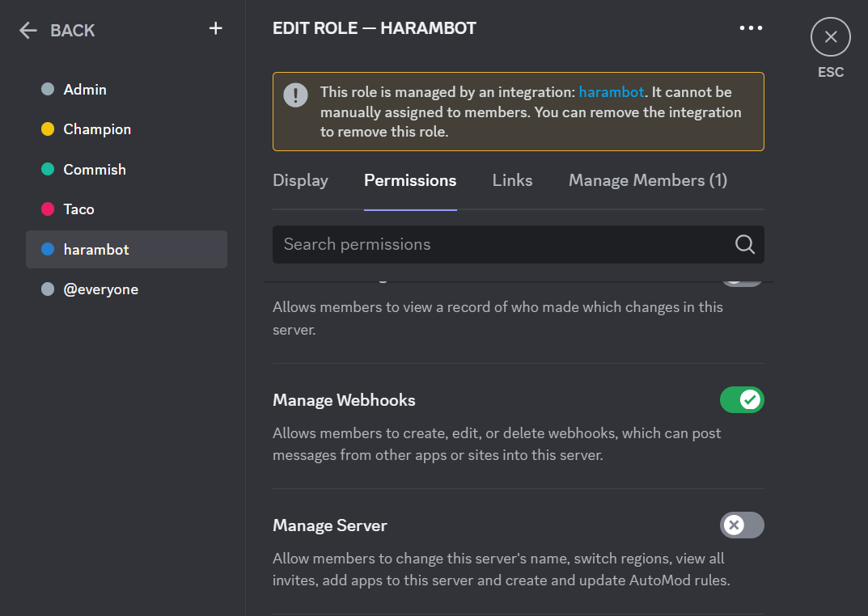
Task: Open the Manage Members (1) tab
Action: pyautogui.click(x=648, y=180)
